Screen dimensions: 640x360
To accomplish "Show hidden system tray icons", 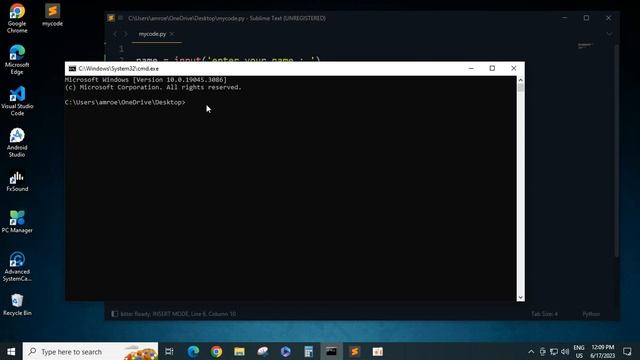I will pyautogui.click(x=531, y=351).
